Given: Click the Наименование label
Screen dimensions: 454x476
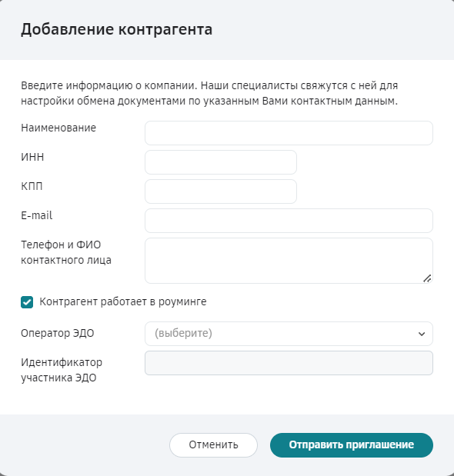Looking at the screenshot, I should click(x=58, y=128).
